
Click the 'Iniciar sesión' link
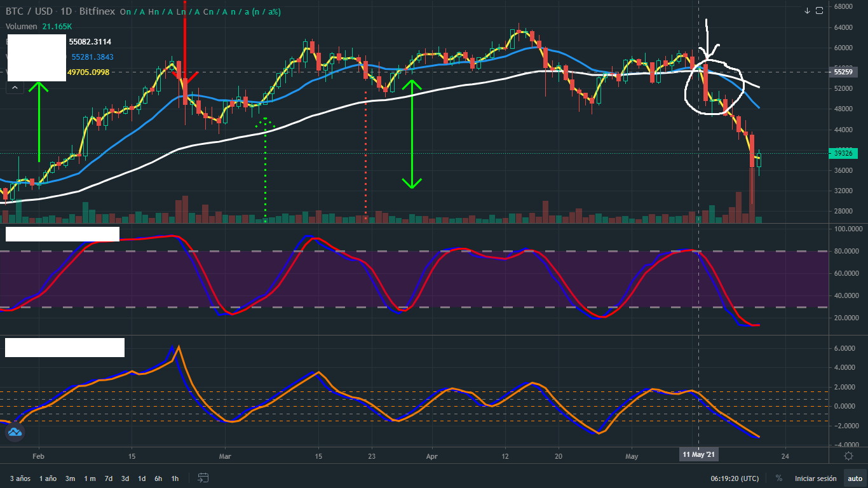point(815,478)
